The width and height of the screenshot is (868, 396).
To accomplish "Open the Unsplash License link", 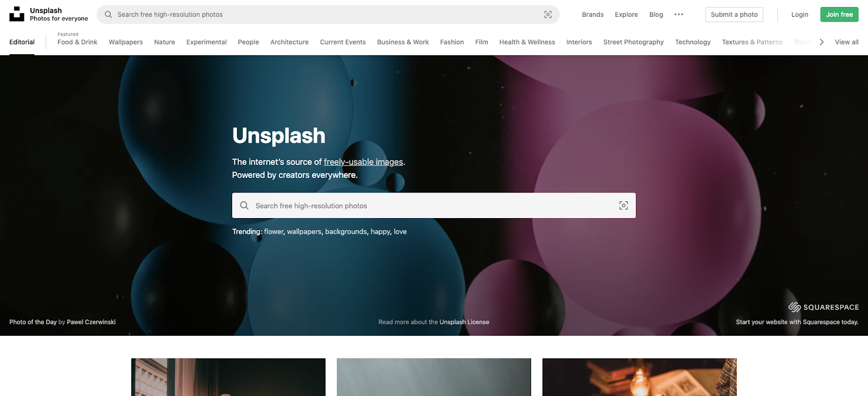I will click(464, 322).
